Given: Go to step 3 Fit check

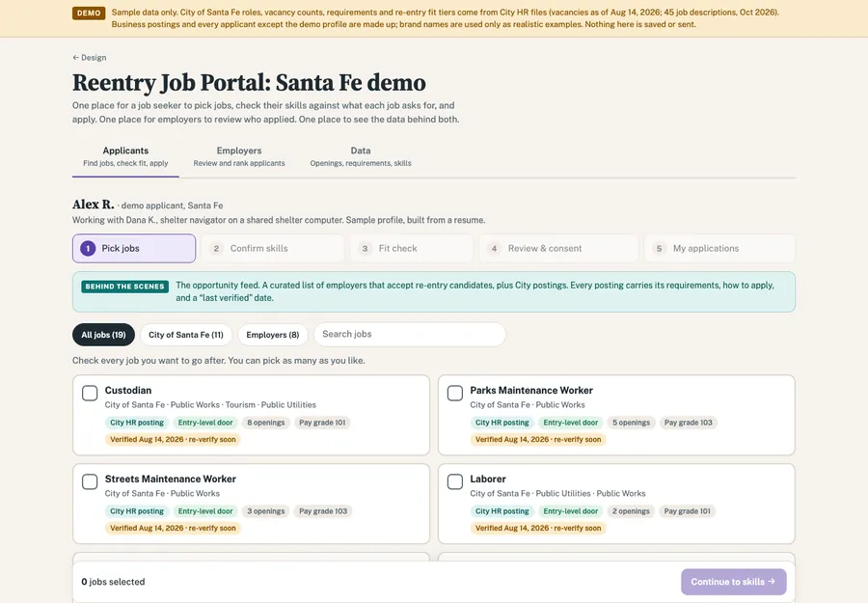Looking at the screenshot, I should pos(411,249).
